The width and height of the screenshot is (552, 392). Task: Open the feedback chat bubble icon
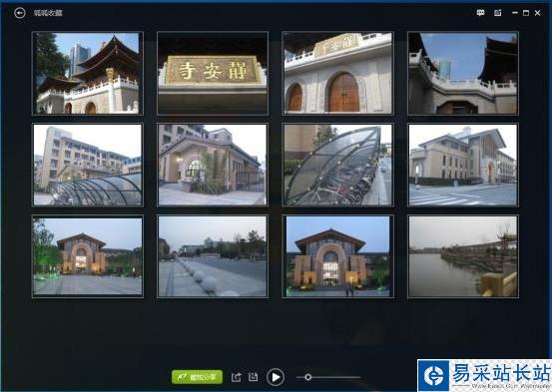pos(480,13)
